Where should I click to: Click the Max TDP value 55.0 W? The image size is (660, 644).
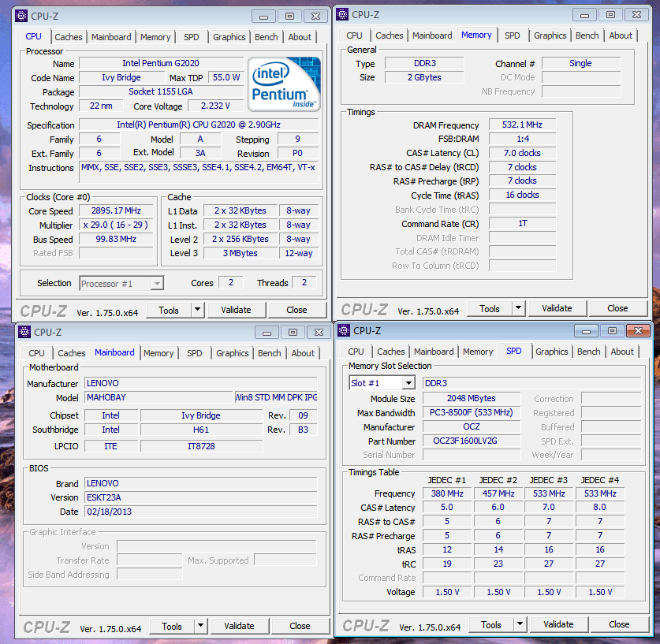click(x=226, y=77)
